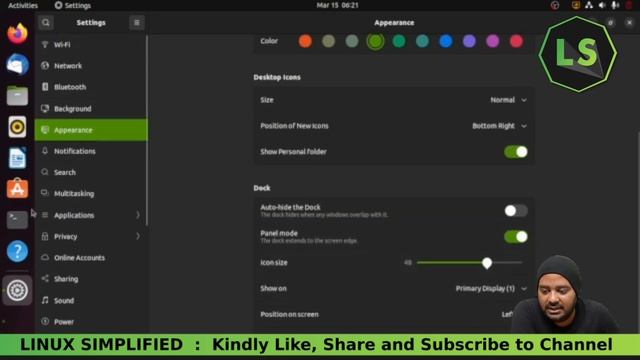640x360 pixels.
Task: Open the Settings hamburger menu
Action: coord(137,22)
